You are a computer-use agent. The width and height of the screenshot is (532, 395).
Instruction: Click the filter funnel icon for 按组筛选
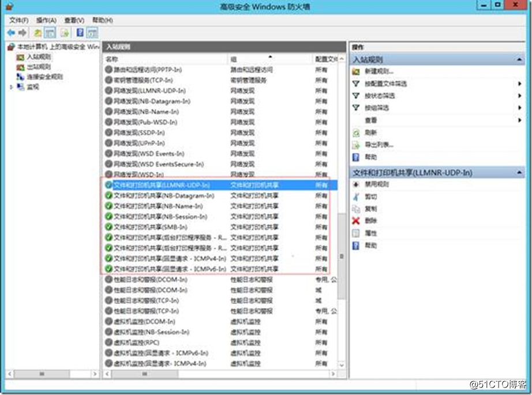(356, 108)
